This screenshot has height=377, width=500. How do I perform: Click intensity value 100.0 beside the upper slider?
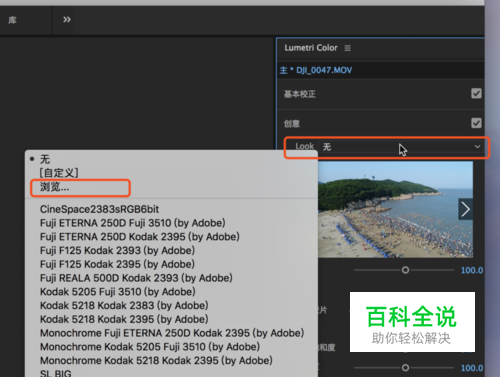(x=472, y=270)
